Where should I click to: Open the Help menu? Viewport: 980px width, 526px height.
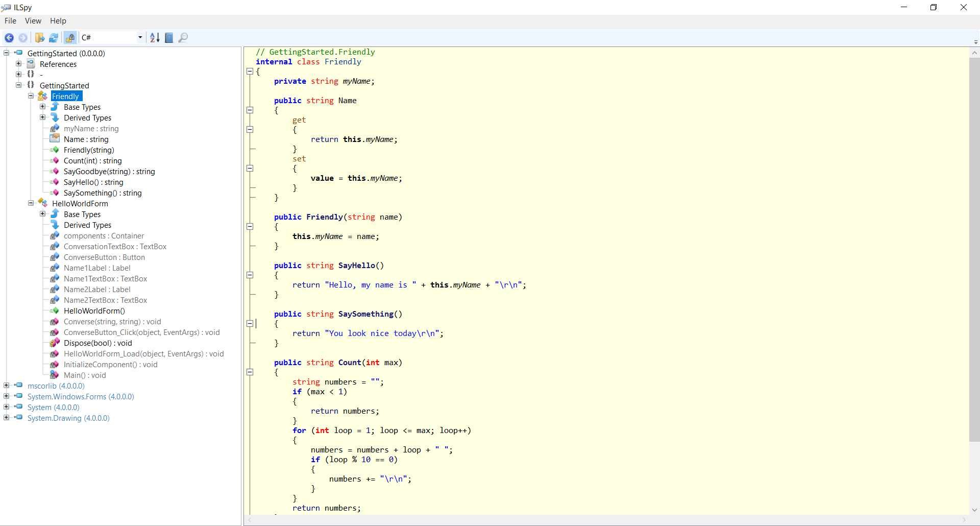click(58, 21)
